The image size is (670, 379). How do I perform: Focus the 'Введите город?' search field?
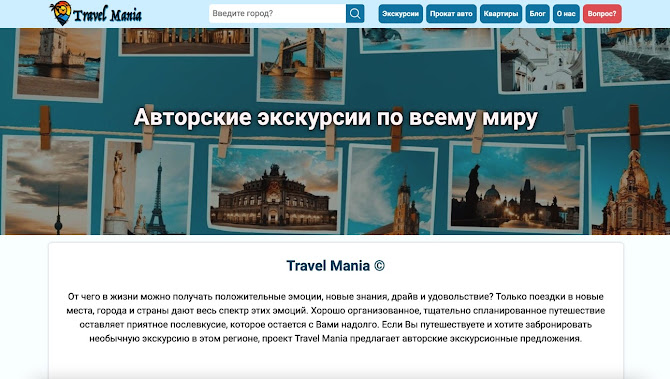click(277, 14)
